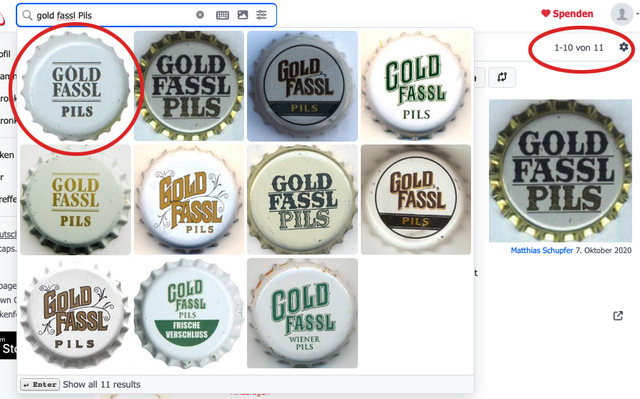
Task: Open image search icon in search bar
Action: pyautogui.click(x=242, y=15)
